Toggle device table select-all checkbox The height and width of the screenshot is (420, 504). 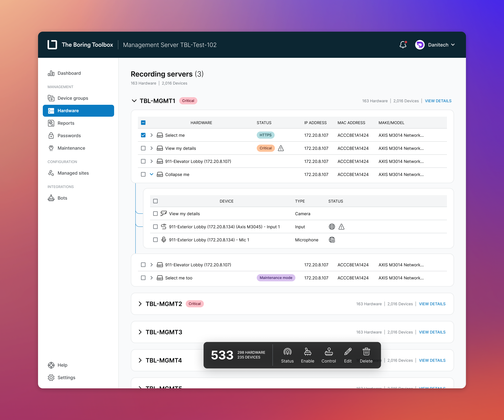[x=155, y=201]
